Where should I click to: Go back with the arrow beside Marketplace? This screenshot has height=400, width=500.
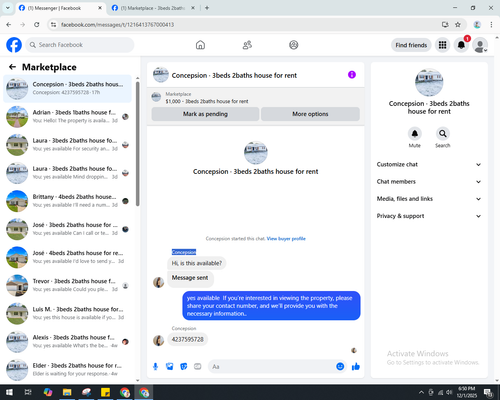(13, 67)
